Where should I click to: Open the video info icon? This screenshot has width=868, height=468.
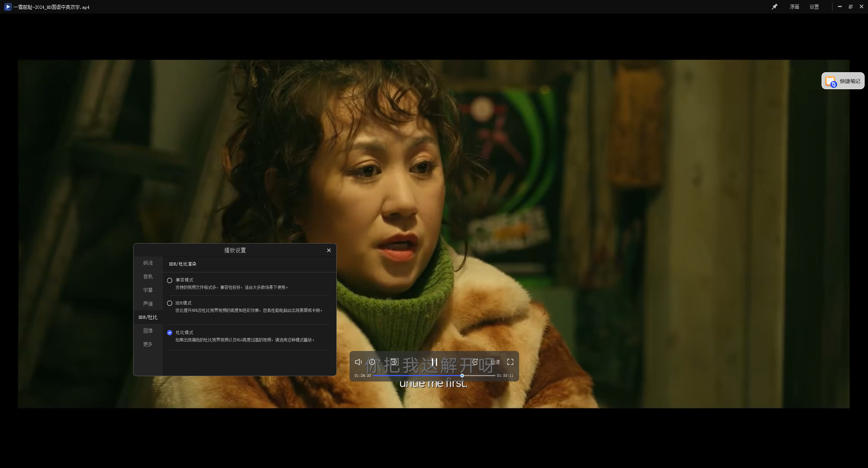372,362
